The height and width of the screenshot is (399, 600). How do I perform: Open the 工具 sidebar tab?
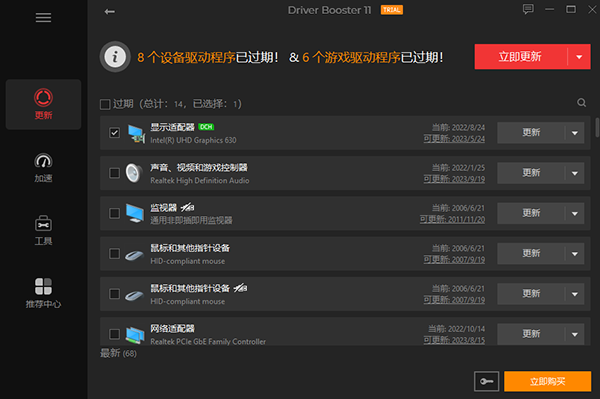pyautogui.click(x=43, y=231)
